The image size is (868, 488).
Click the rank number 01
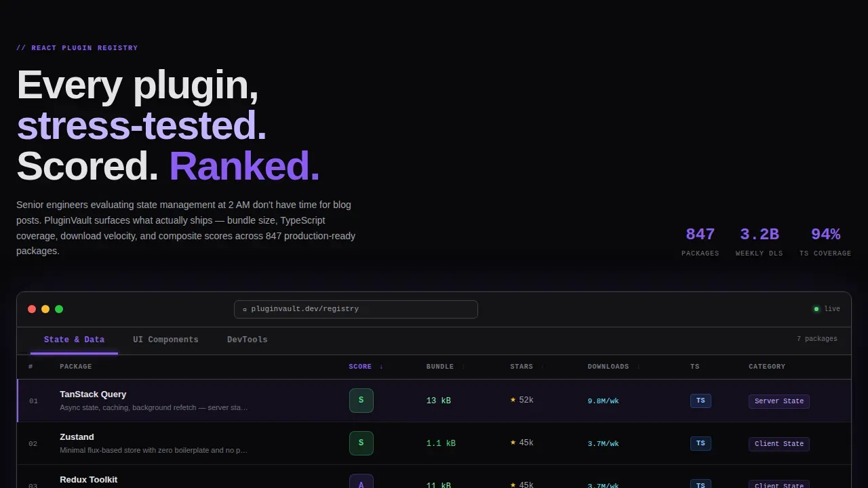click(x=33, y=401)
